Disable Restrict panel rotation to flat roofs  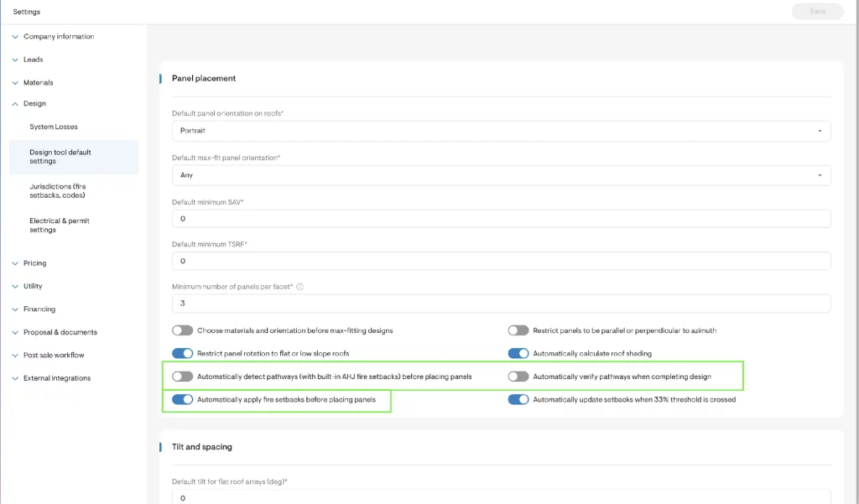point(183,354)
